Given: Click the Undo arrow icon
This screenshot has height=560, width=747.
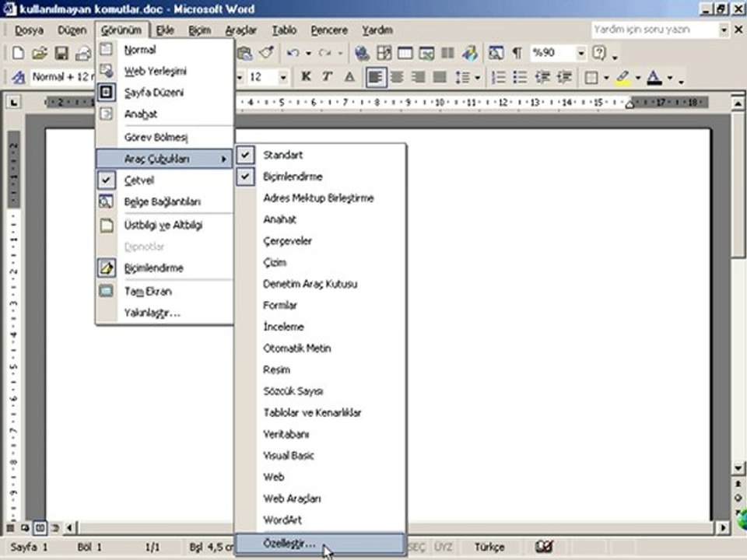Looking at the screenshot, I should pos(293,53).
